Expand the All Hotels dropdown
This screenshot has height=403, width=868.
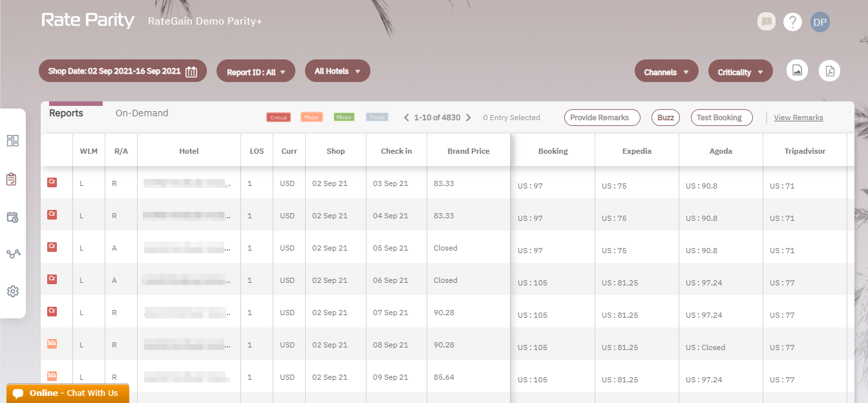[x=337, y=71]
